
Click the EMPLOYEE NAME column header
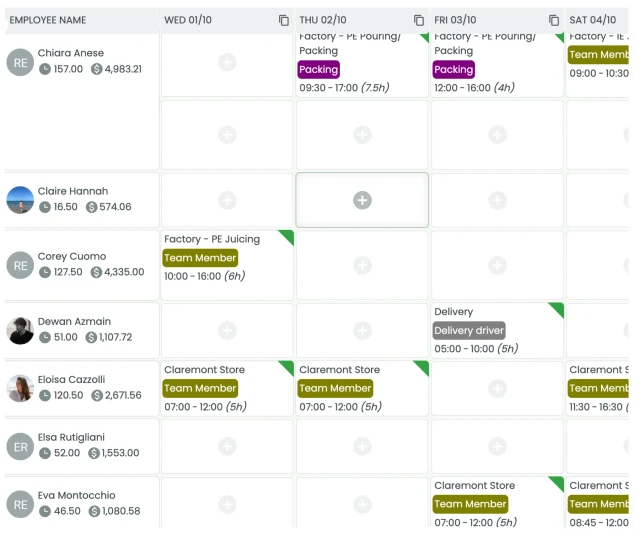coord(48,20)
